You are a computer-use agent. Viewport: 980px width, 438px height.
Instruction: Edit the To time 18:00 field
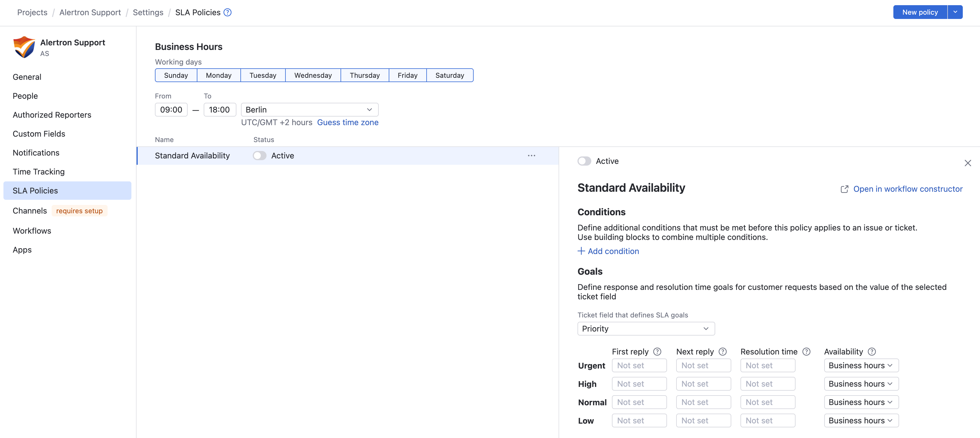pyautogui.click(x=219, y=110)
